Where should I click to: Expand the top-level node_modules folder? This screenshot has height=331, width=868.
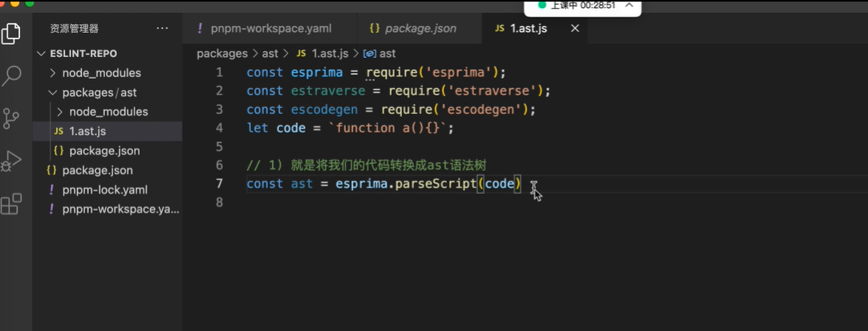click(x=53, y=73)
